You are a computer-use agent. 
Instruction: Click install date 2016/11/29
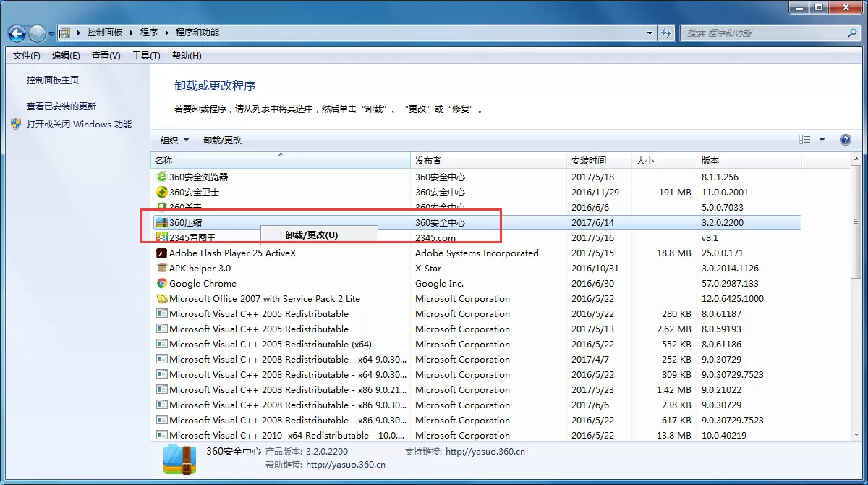[595, 193]
